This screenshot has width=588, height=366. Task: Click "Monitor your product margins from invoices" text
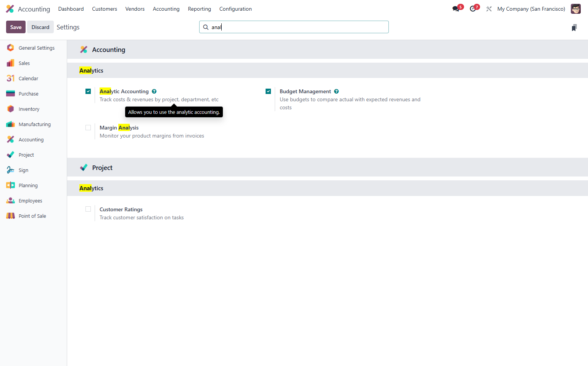pos(152,136)
